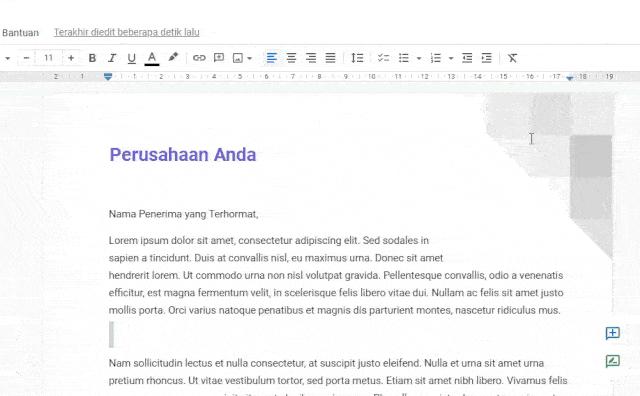The image size is (640, 396).
Task: Click text 'mollis porta. Orci varius natoque'
Action: point(183,310)
